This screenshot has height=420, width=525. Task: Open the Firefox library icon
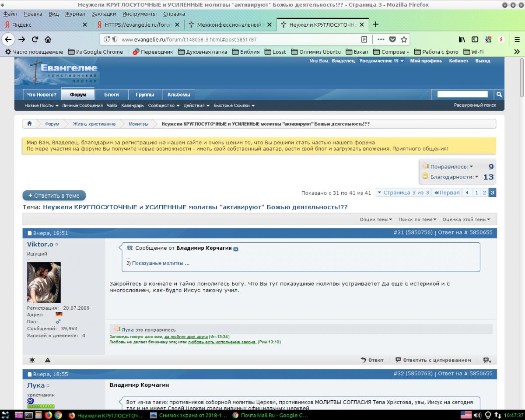tap(462, 39)
